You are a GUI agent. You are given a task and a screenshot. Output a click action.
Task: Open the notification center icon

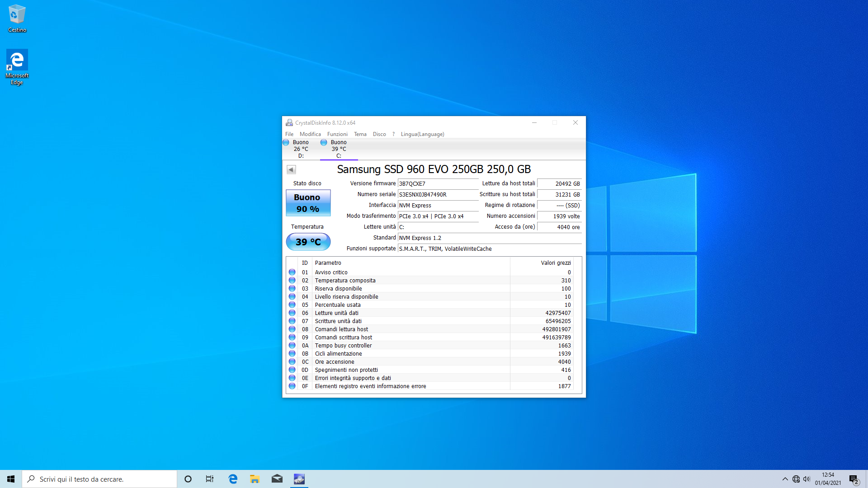coord(854,479)
